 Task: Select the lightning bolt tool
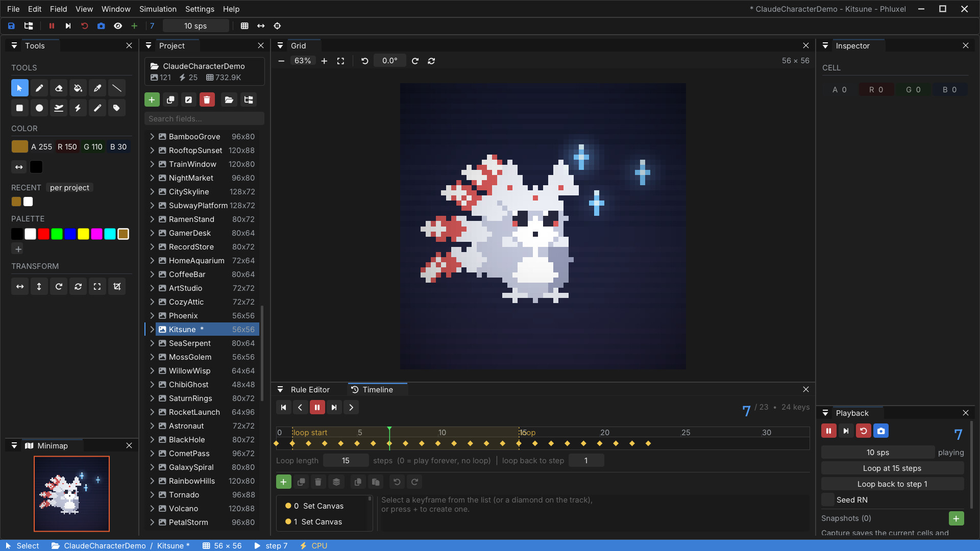pyautogui.click(x=78, y=108)
